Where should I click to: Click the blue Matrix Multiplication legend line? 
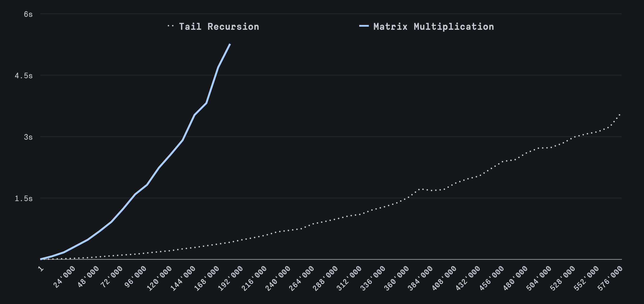point(364,26)
